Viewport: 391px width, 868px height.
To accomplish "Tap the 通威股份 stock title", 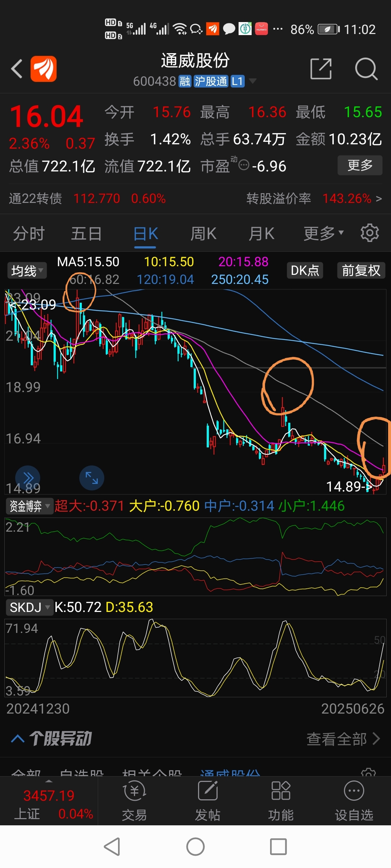I will [x=195, y=60].
